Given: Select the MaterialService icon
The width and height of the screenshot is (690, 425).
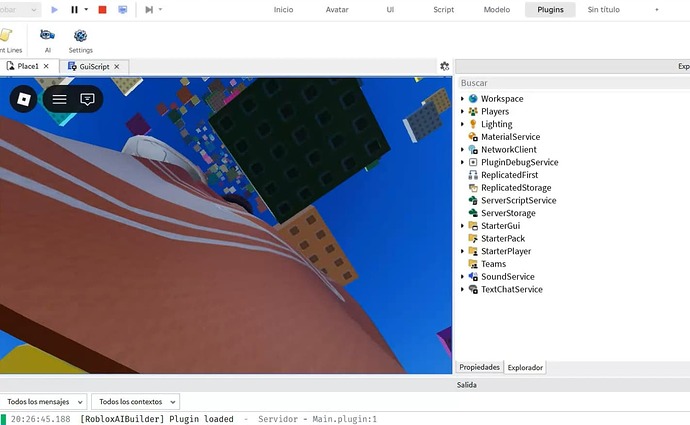Looking at the screenshot, I should click(473, 137).
